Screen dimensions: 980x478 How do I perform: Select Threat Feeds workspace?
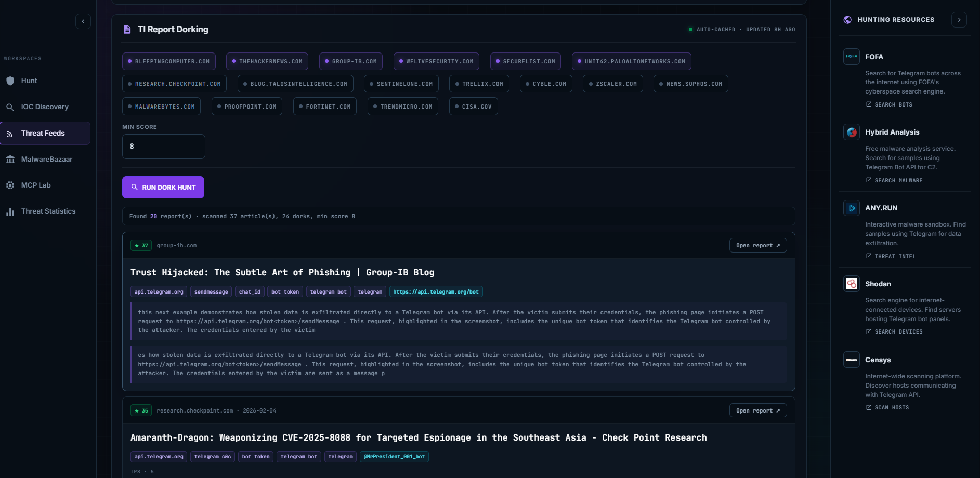click(x=45, y=134)
